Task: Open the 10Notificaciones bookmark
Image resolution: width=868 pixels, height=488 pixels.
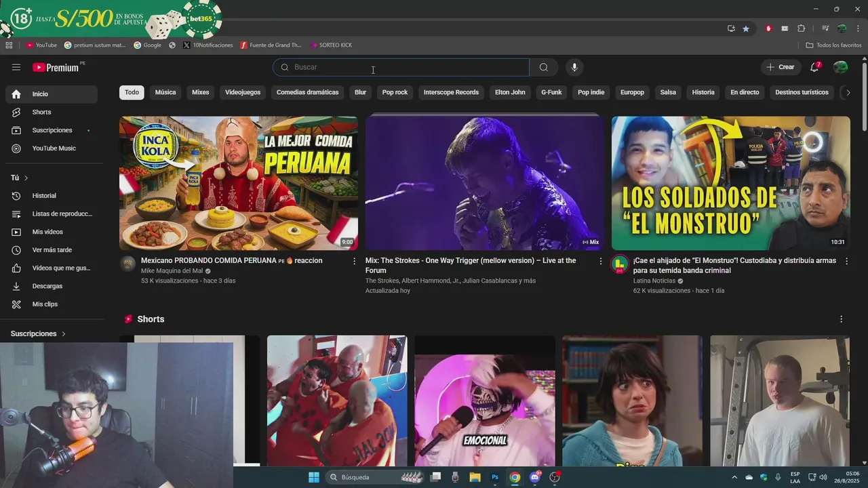Action: pos(208,45)
